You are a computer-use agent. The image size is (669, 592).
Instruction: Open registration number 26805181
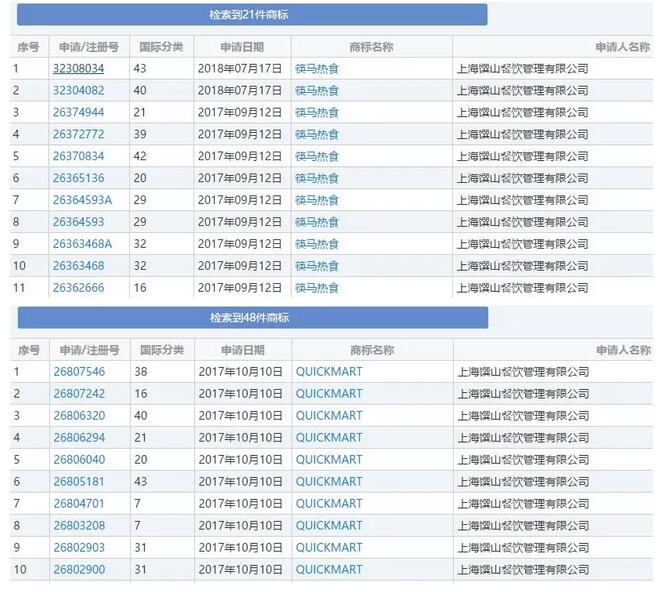(x=79, y=482)
